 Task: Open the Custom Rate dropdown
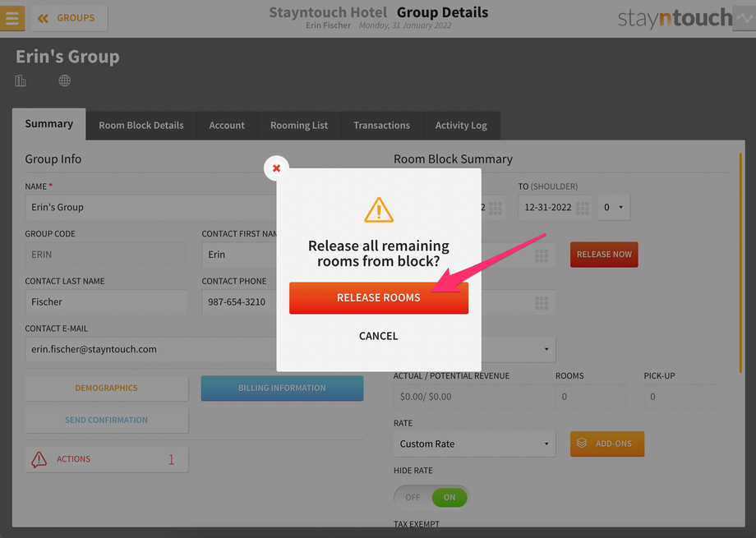(x=474, y=444)
